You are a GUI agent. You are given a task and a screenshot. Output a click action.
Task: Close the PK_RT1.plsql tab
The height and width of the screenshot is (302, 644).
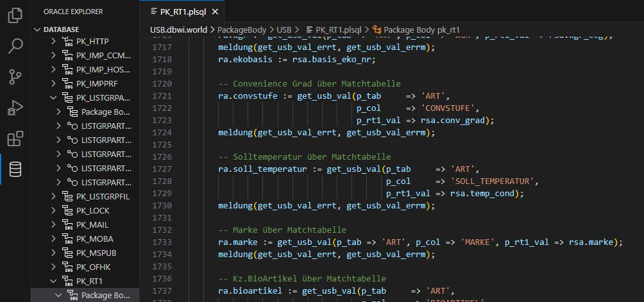(214, 12)
